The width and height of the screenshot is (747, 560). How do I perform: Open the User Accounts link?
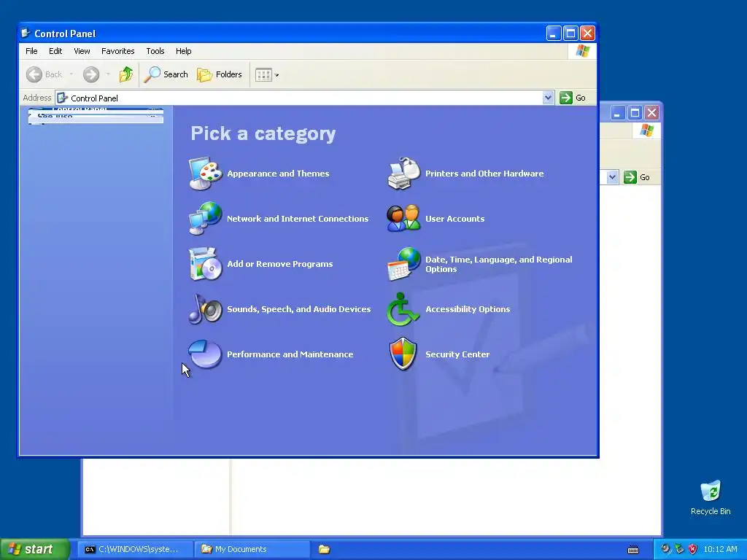[x=455, y=219]
